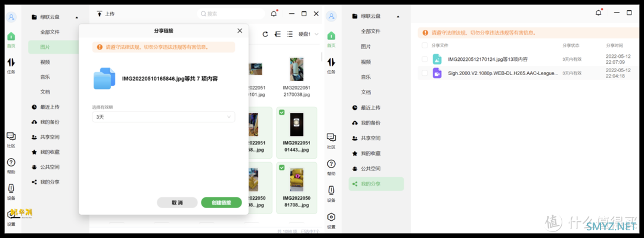The image size is (644, 238).
Task: Click the 搜索 search field
Action: pyautogui.click(x=231, y=14)
